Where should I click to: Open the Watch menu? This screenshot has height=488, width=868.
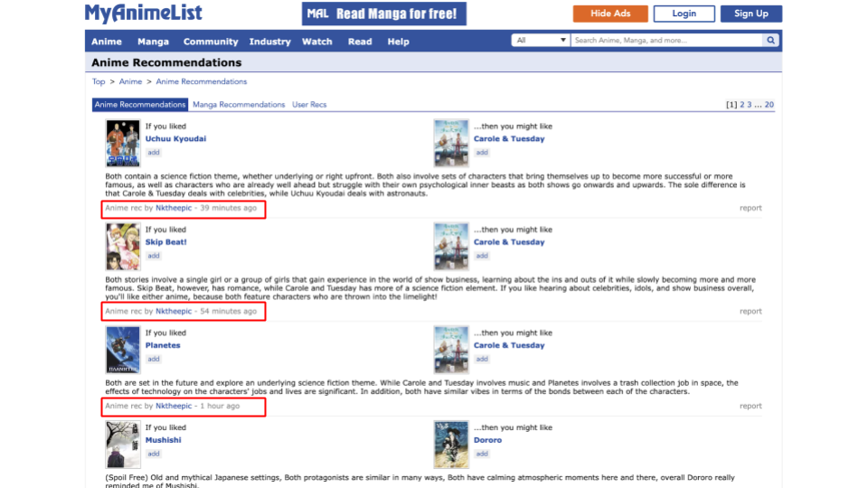tap(316, 42)
